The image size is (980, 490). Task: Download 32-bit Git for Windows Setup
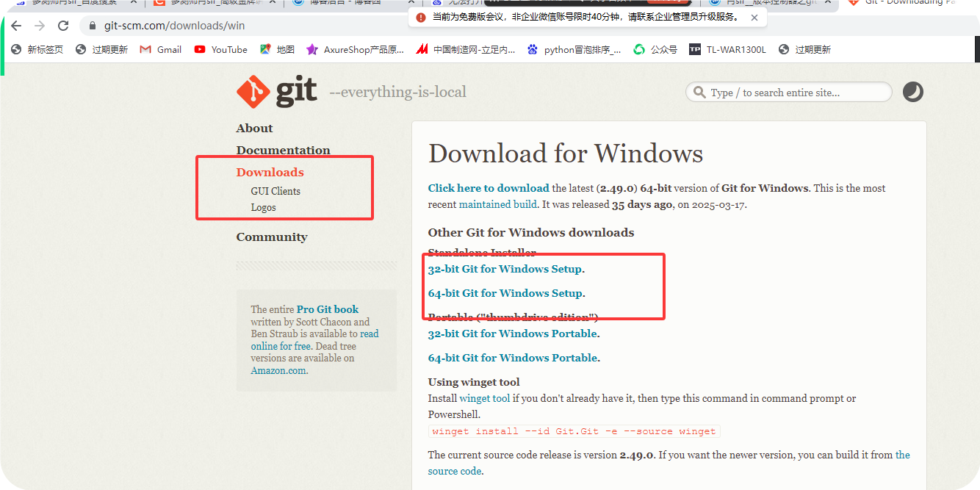point(505,269)
